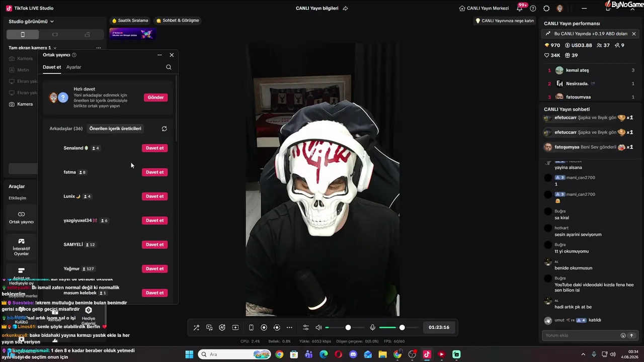Image resolution: width=644 pixels, height=362 pixels.
Task: Open the Saatlik Sıralama chip
Action: click(x=130, y=21)
